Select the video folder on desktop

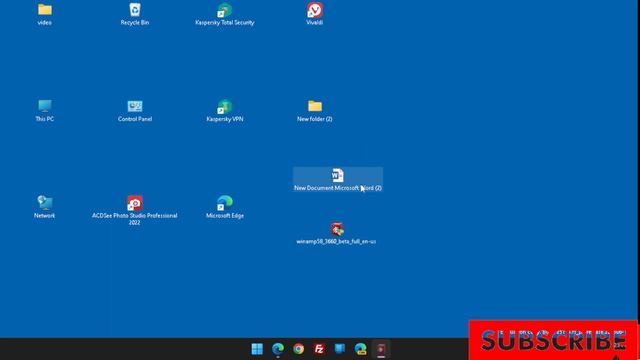pos(44,14)
